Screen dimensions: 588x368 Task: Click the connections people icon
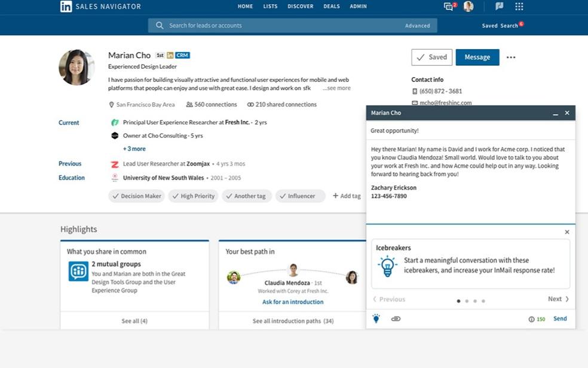(189, 104)
